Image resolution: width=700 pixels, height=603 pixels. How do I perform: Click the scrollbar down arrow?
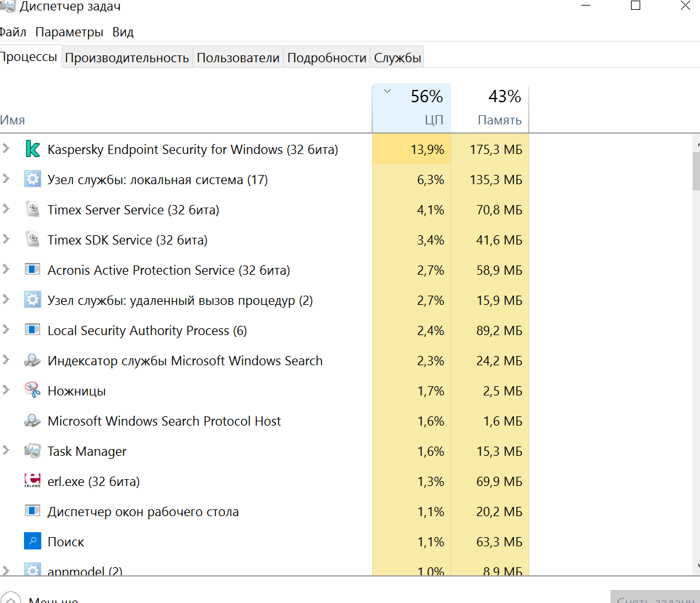tap(698, 566)
